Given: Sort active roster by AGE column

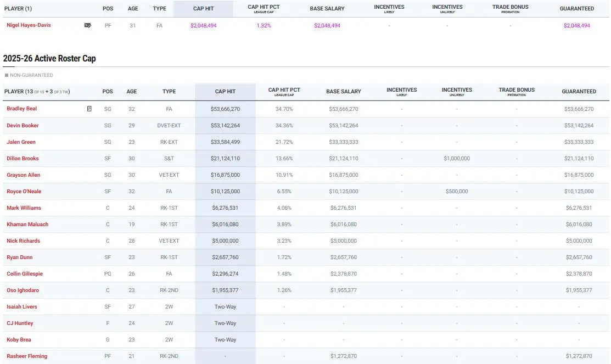Looking at the screenshot, I should tap(132, 92).
